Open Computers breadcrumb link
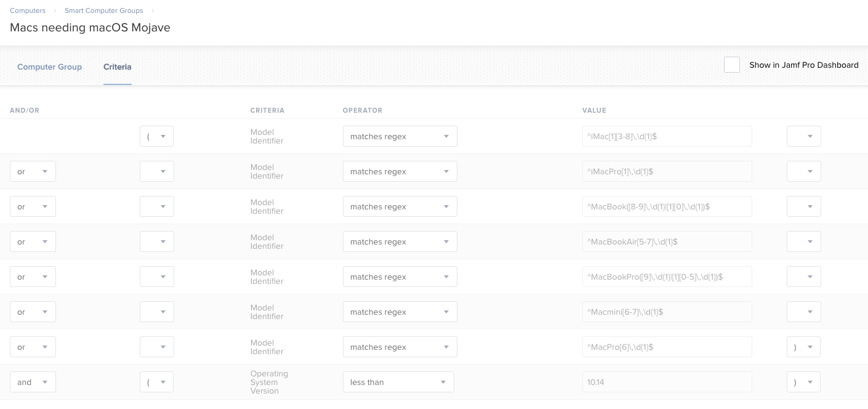Image resolution: width=868 pixels, height=409 pixels. [x=28, y=10]
